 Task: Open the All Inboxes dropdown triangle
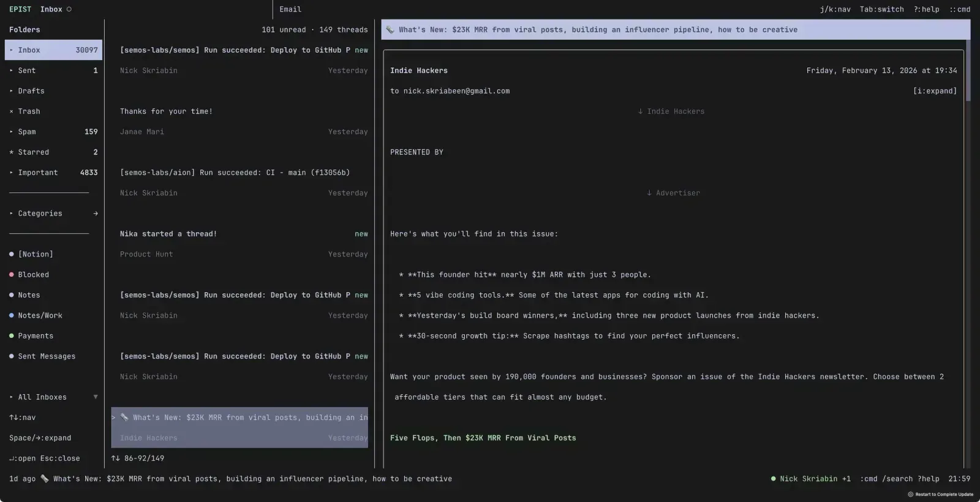96,397
